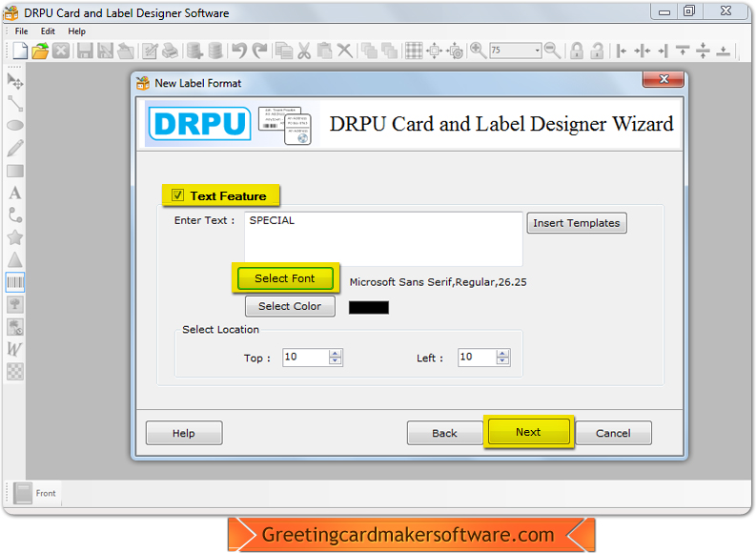Select the Barcode tool
The image size is (756, 553).
tap(15, 282)
